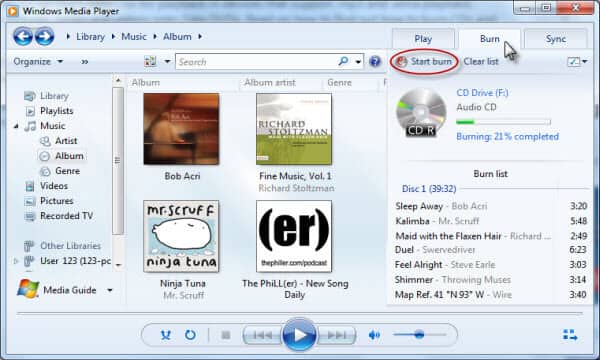Viewport: 600px width, 360px height.
Task: Select Fine Music, Vol. 1 album cover
Action: coord(294,129)
